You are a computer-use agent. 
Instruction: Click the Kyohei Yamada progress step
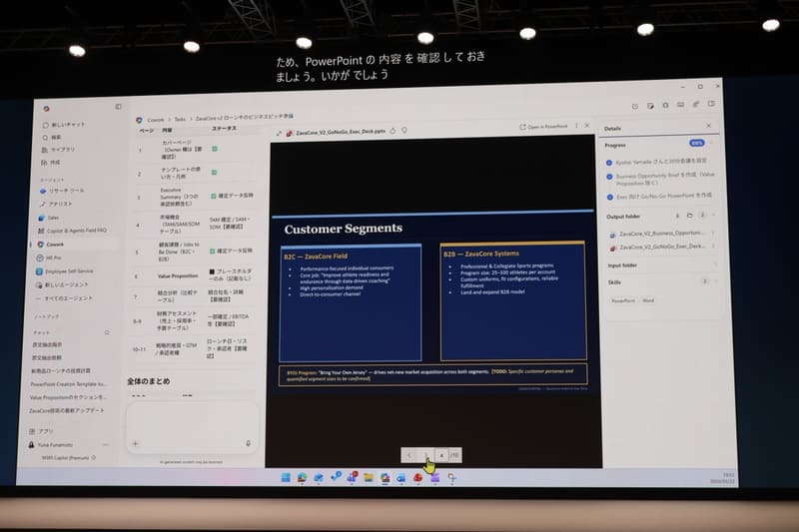click(x=656, y=162)
